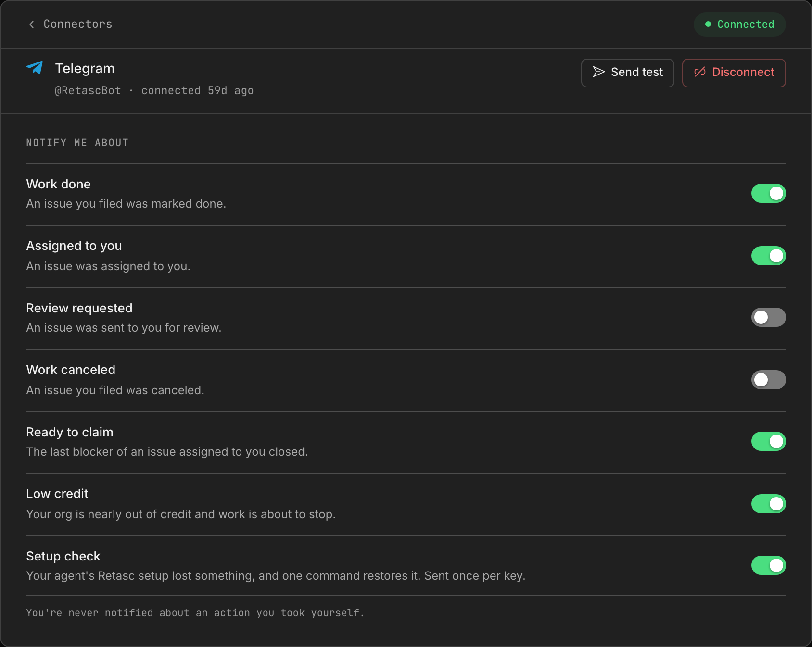Toggle off the Setup check notification
812x647 pixels.
point(768,565)
